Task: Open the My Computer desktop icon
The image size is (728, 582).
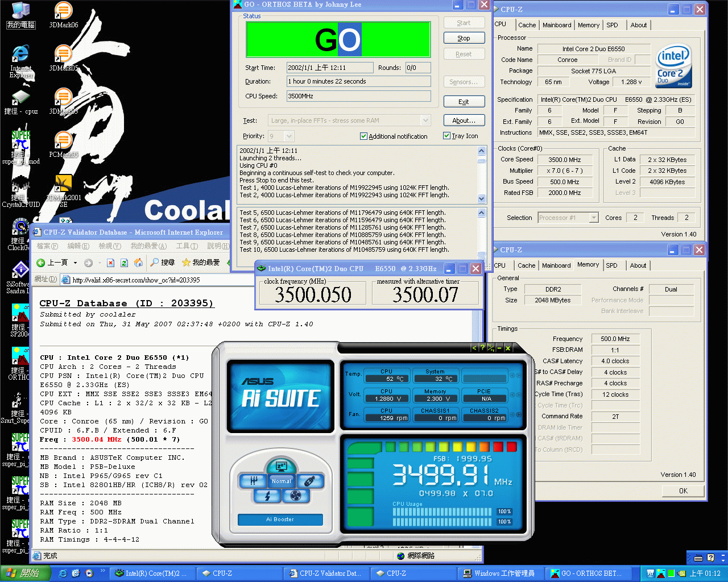Action: point(21,15)
